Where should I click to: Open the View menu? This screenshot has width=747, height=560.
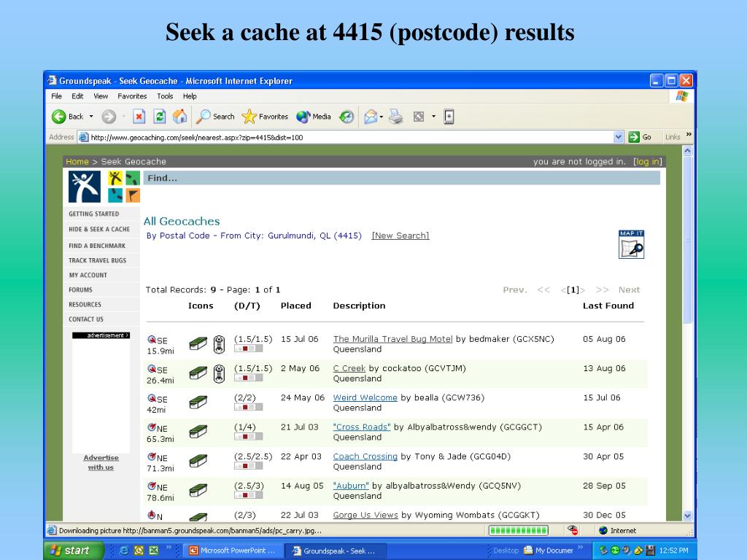pos(101,96)
